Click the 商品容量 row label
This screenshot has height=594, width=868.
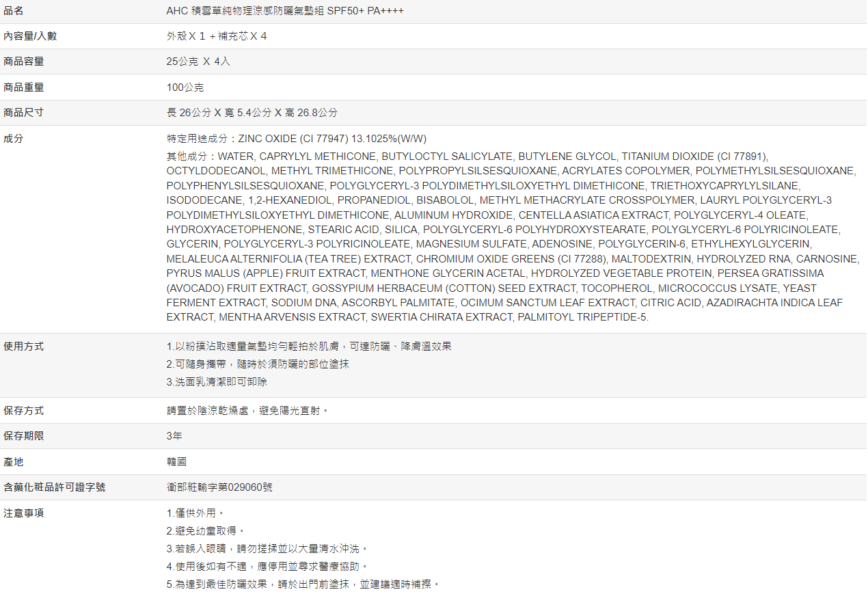click(x=24, y=62)
